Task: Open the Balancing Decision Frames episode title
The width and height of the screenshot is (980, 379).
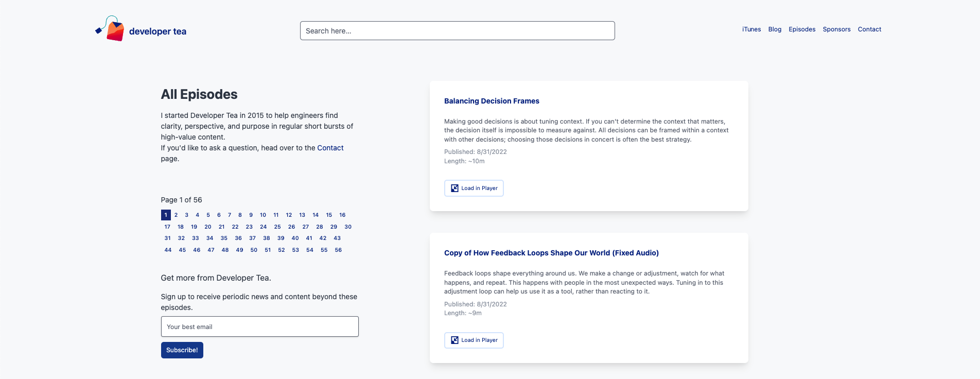Action: [x=492, y=101]
